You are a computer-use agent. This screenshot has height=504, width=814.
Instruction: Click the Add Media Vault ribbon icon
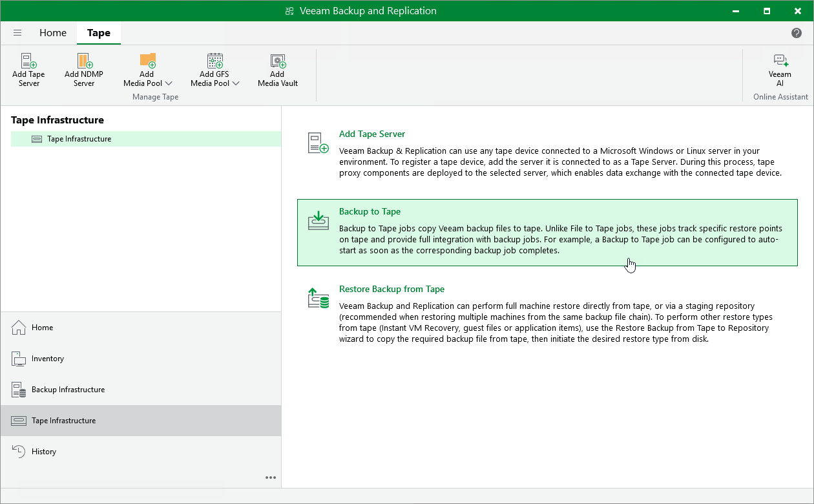278,61
